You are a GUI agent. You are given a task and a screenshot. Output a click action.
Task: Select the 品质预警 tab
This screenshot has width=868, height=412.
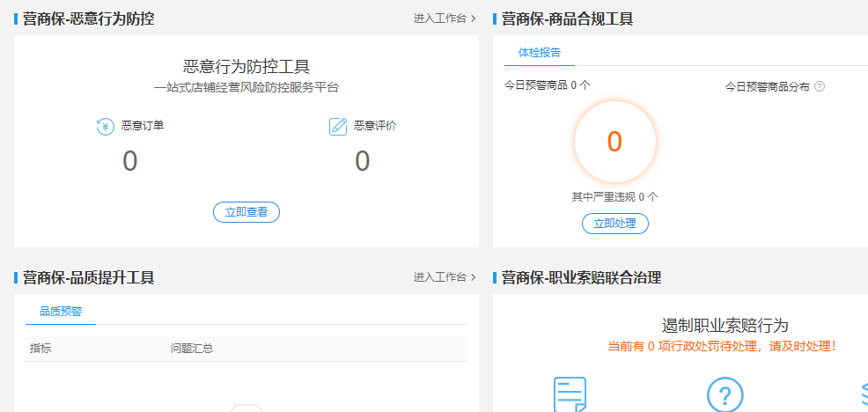[61, 312]
